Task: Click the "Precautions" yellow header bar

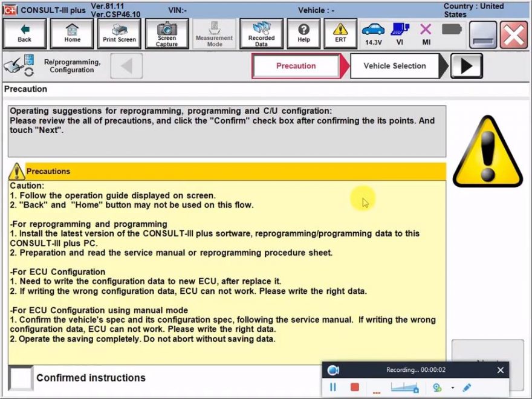Action: tap(235, 171)
